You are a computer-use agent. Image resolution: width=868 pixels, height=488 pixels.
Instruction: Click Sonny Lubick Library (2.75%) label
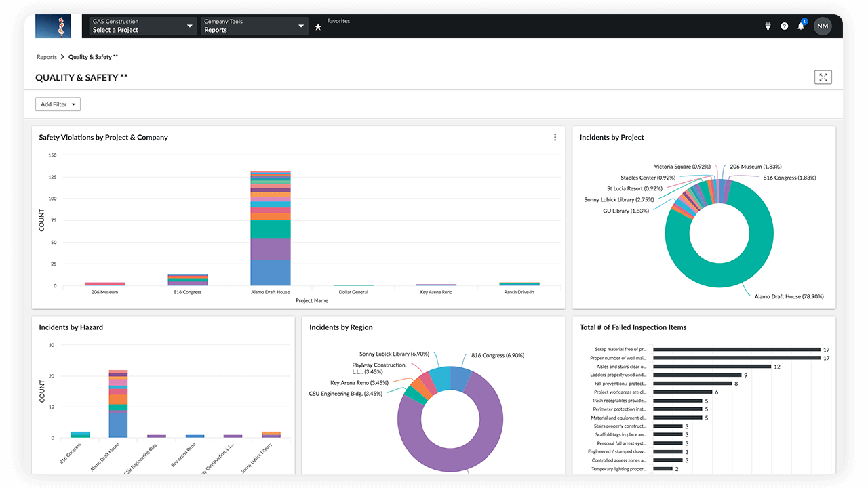pyautogui.click(x=619, y=199)
